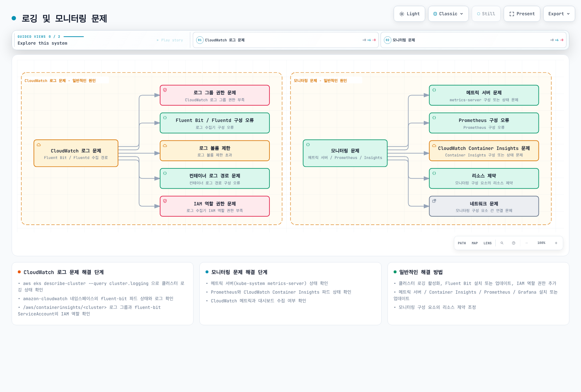The image size is (581, 392).
Task: Click text Explore this system
Action: [42, 43]
